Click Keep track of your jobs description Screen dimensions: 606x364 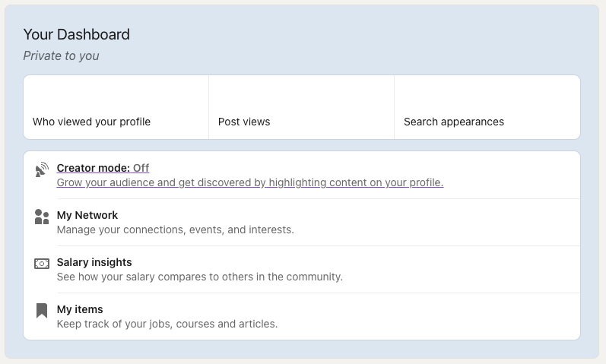click(x=167, y=324)
